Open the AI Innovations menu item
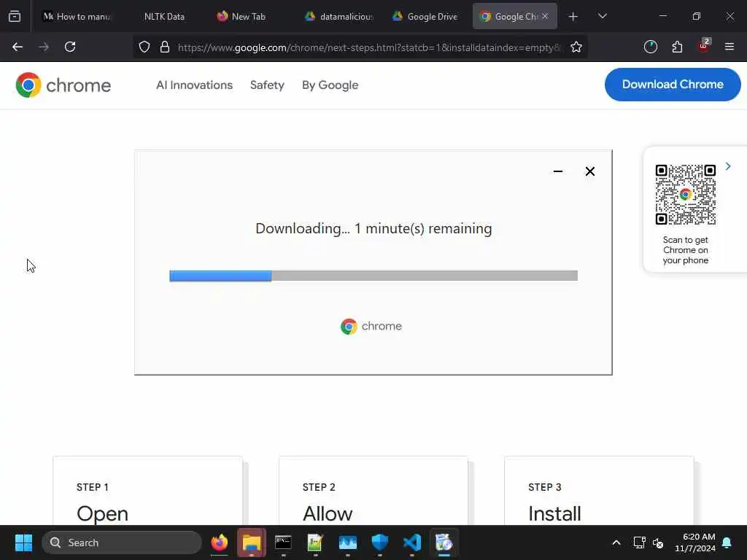 [x=194, y=85]
